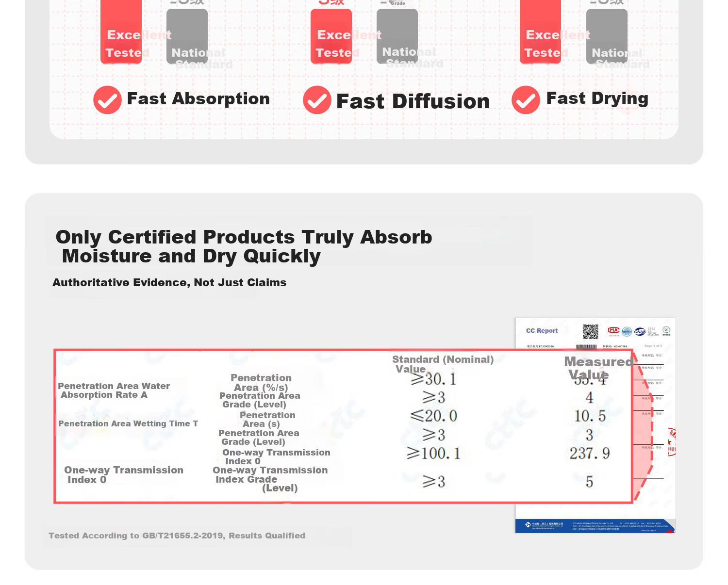Image resolution: width=728 pixels, height=585 pixels.
Task: Click the Fast Absorption label
Action: click(198, 99)
